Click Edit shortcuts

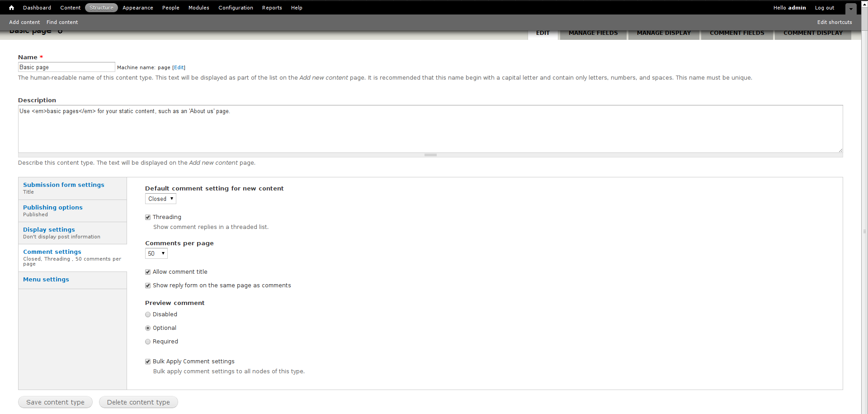tap(834, 22)
